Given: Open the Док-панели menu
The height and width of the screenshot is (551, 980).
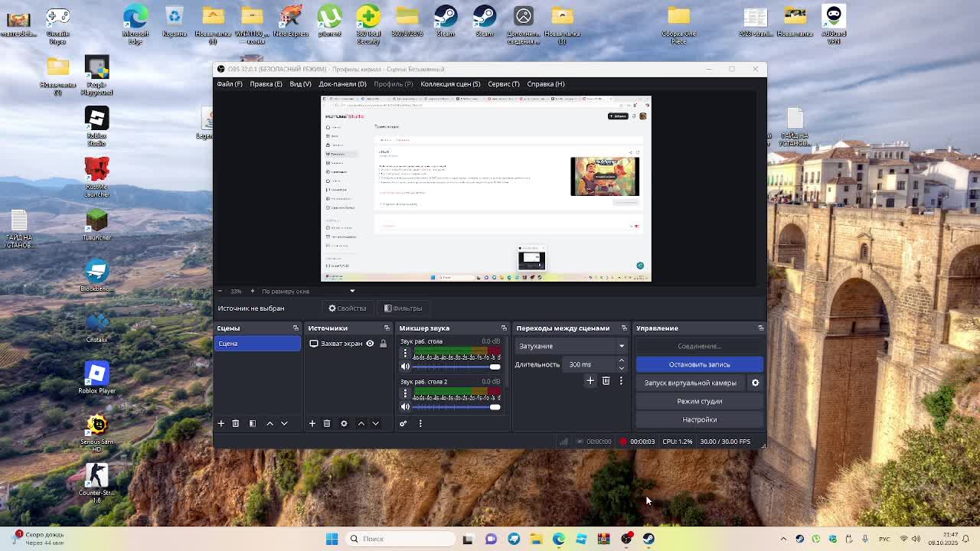Looking at the screenshot, I should coord(342,84).
